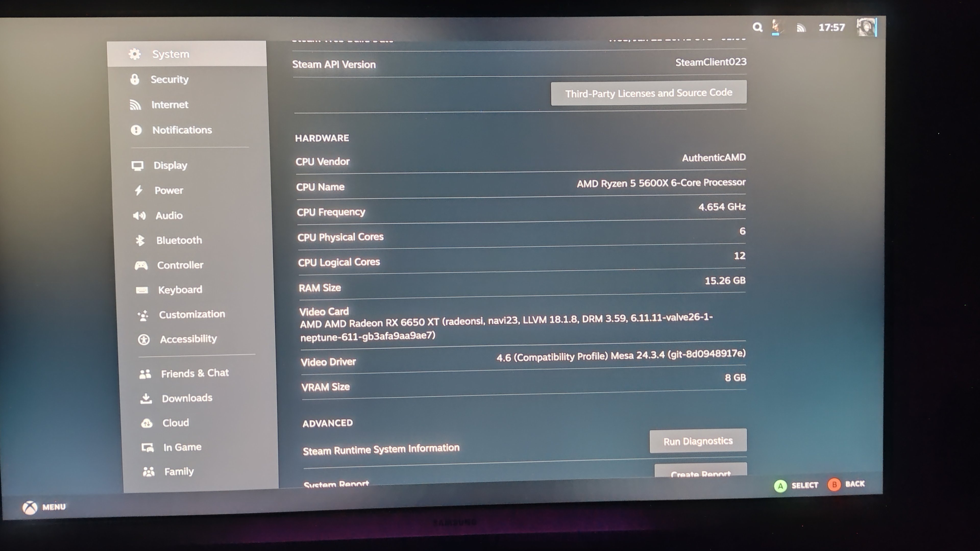Go to Downloads settings

[187, 398]
